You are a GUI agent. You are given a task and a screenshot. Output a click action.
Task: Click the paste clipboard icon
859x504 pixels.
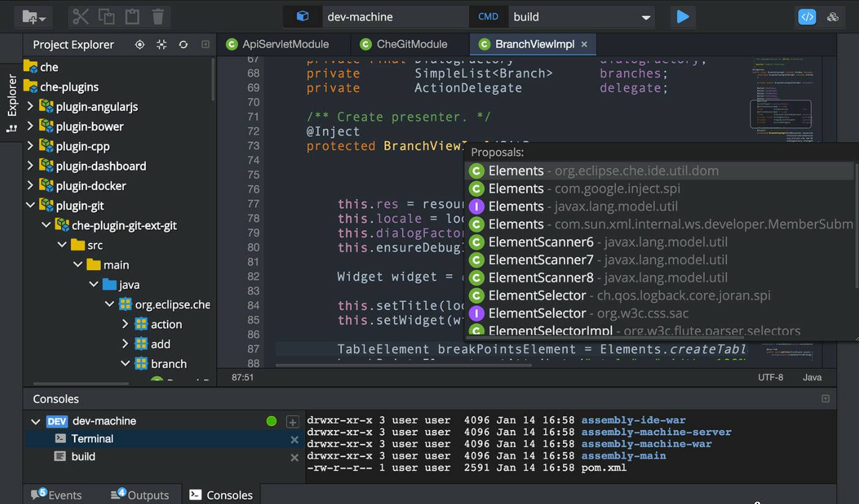[x=133, y=17]
